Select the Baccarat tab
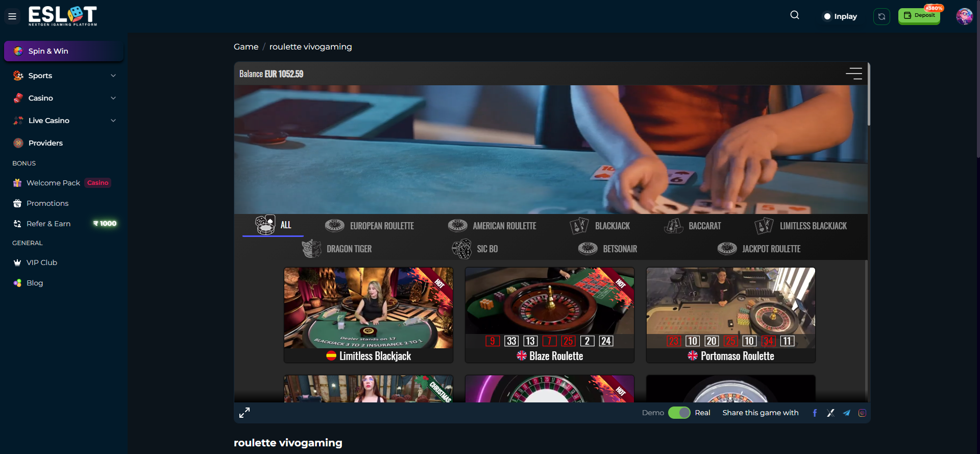980x454 pixels. click(x=693, y=226)
